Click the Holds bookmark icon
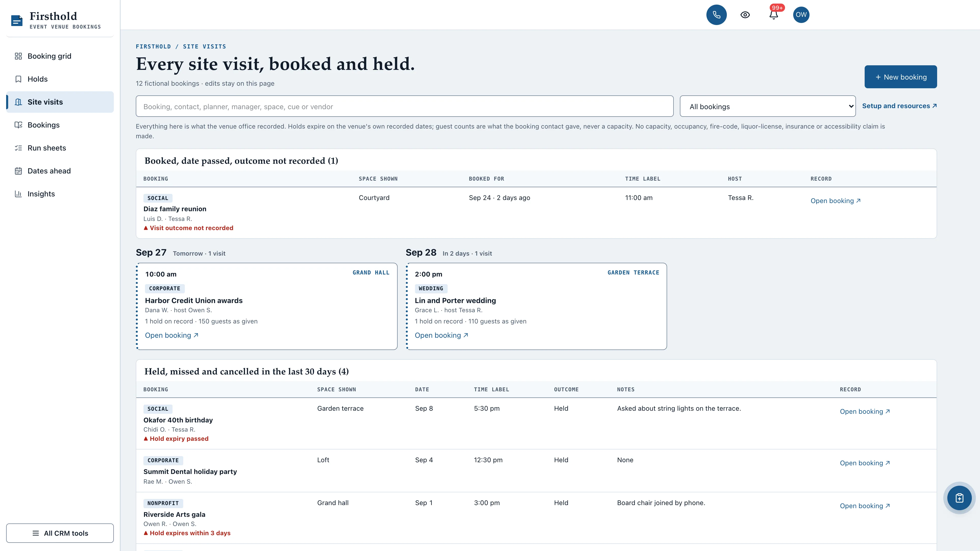 (18, 79)
